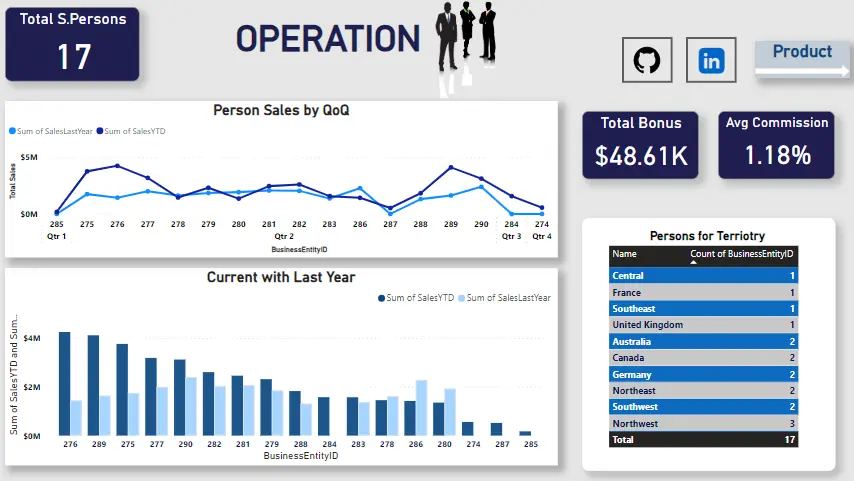Open the LinkedIn icon link
The width and height of the screenshot is (854, 481).
711,60
